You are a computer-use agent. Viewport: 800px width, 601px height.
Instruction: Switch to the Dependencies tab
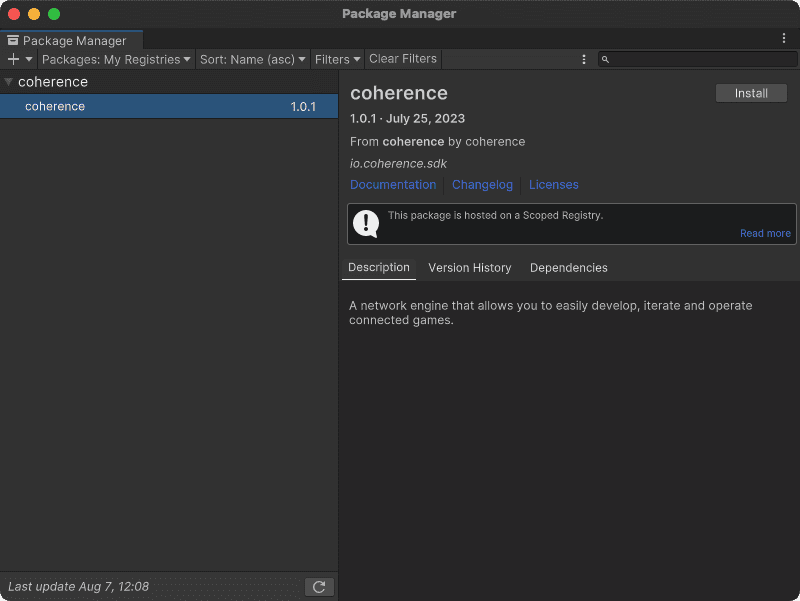pos(568,268)
